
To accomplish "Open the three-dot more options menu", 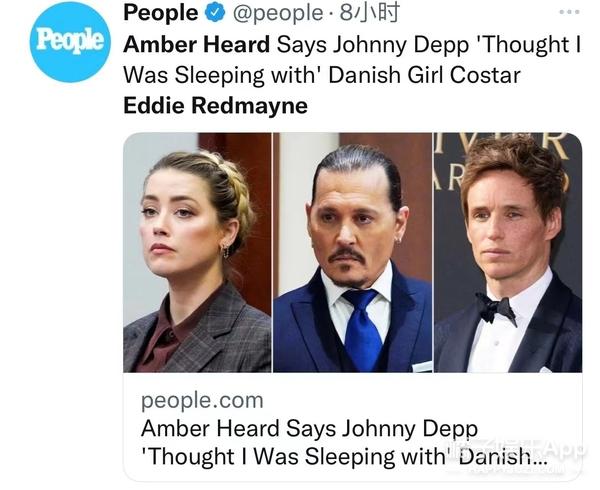I will [569, 12].
